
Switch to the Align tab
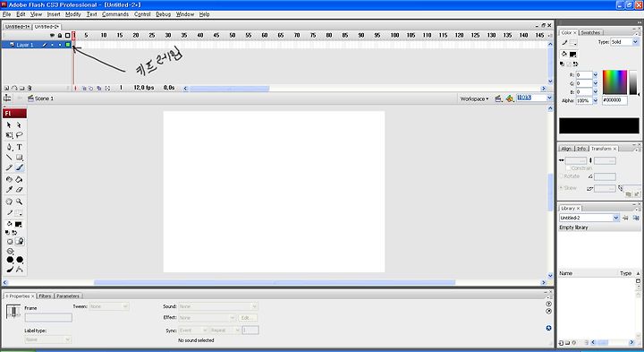[x=566, y=149]
